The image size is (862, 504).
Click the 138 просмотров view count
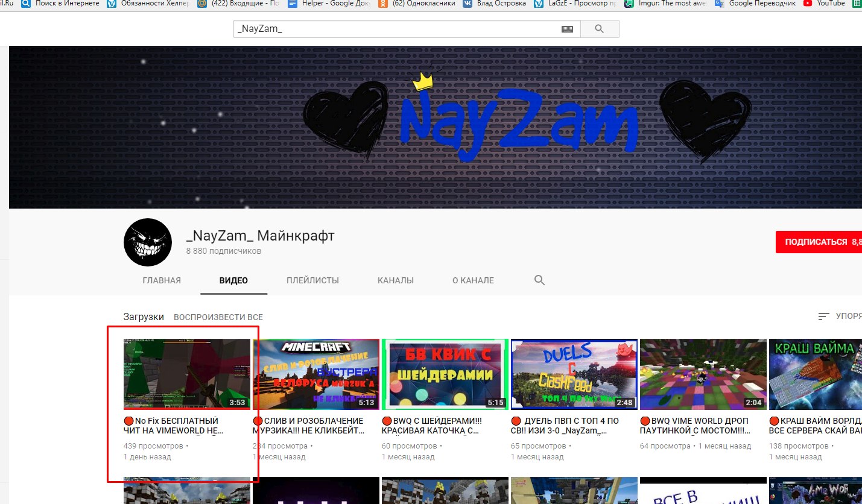[x=799, y=446]
